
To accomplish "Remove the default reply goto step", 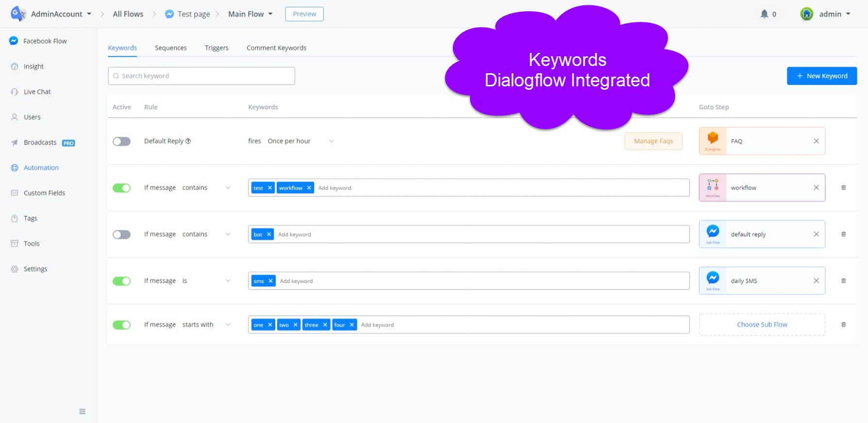I will [x=816, y=234].
